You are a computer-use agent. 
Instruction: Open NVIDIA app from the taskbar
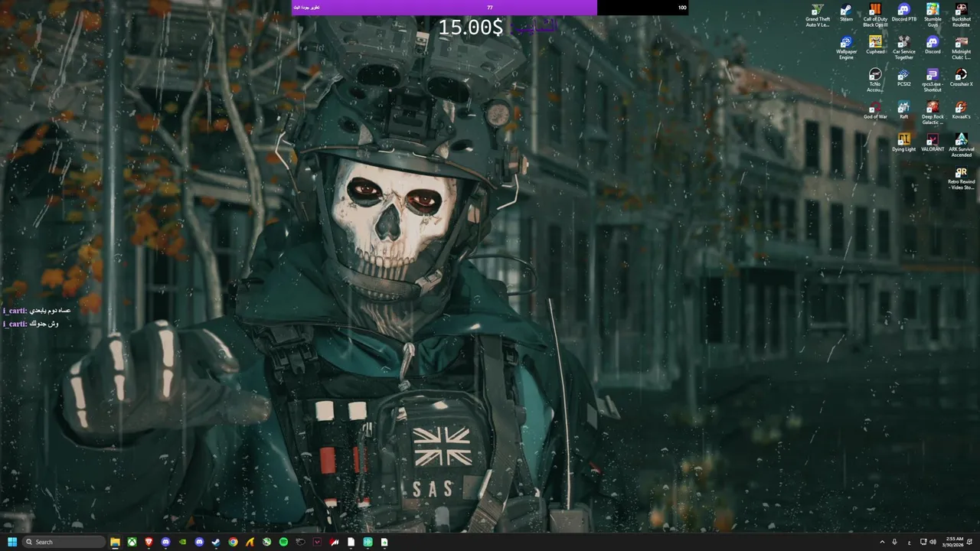pyautogui.click(x=182, y=542)
